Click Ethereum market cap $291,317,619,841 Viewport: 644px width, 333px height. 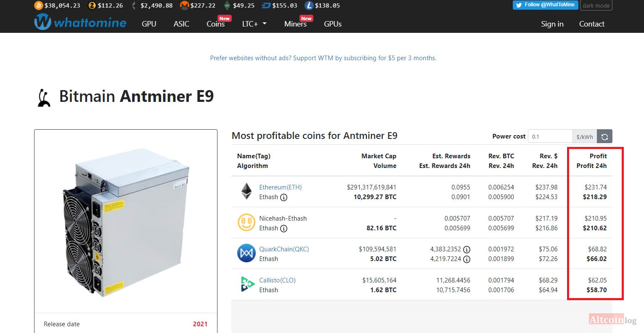click(x=371, y=187)
